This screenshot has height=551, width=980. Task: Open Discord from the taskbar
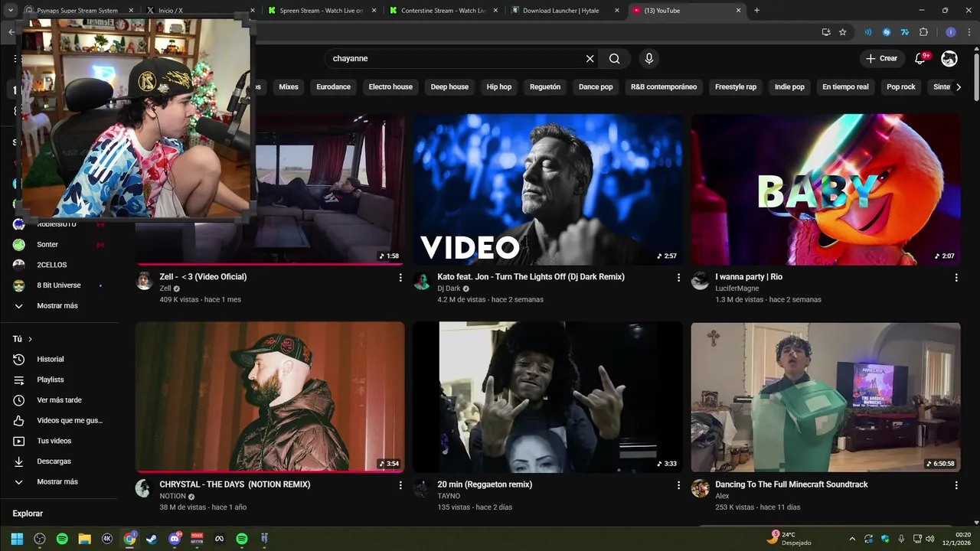click(x=175, y=539)
